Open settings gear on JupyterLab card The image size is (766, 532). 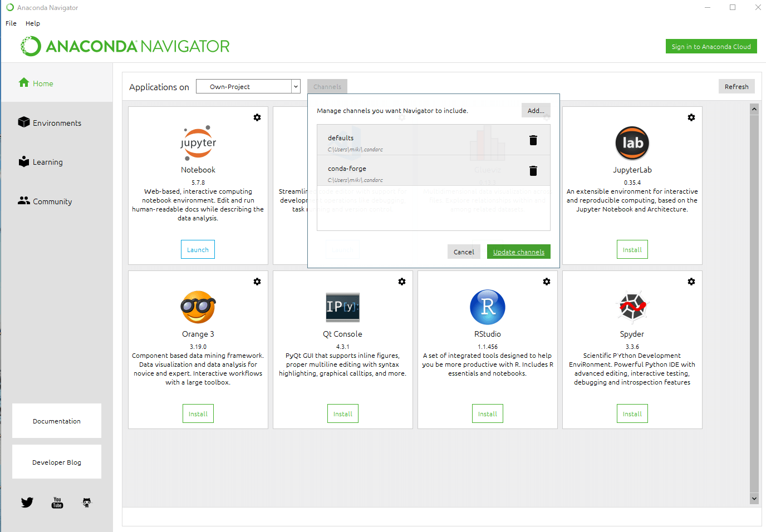tap(691, 117)
